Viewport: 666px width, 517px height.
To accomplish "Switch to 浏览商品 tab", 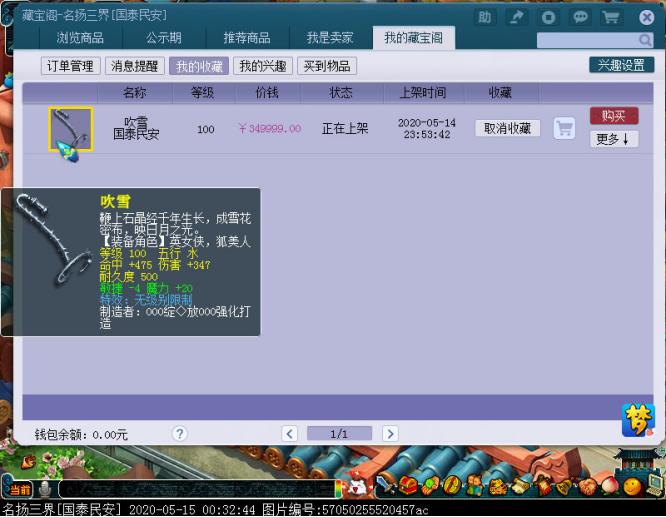I will 80,38.
